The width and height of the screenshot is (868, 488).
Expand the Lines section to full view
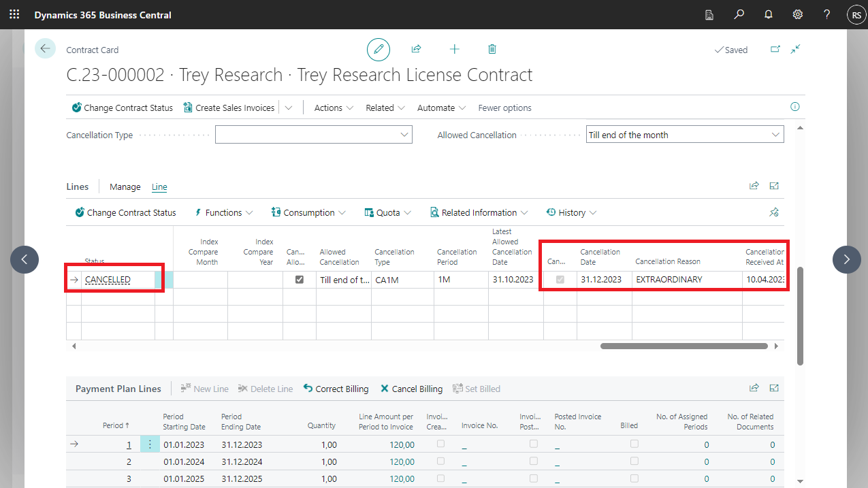[x=774, y=186]
